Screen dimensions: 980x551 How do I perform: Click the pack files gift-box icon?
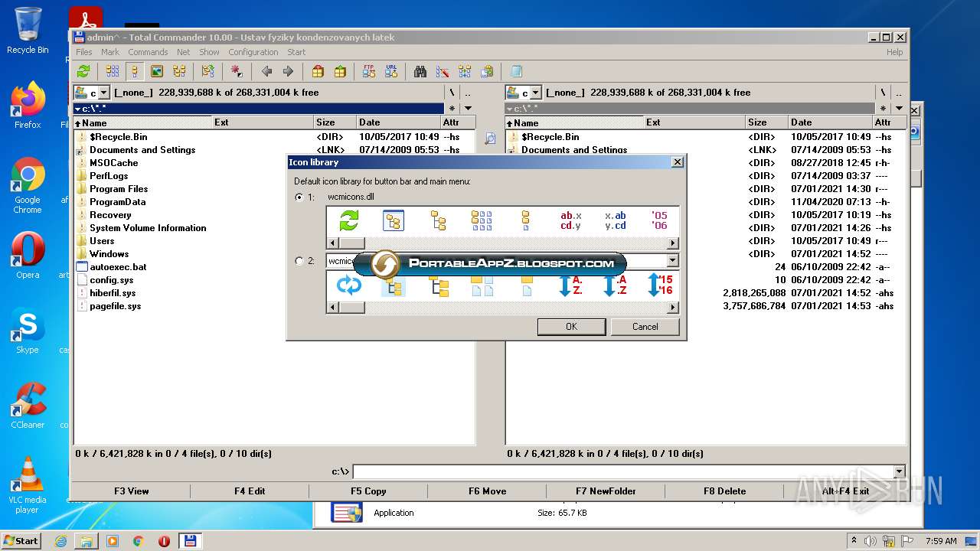tap(318, 71)
